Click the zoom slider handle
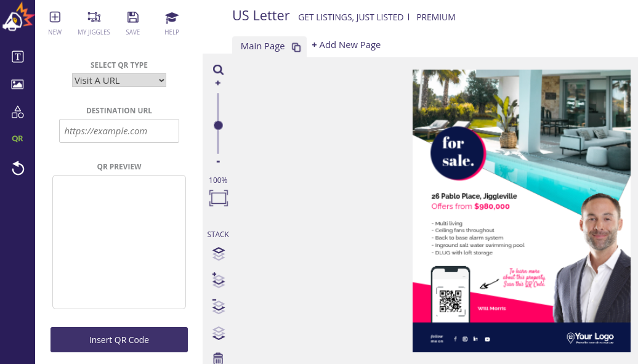This screenshot has width=638, height=364. click(x=218, y=126)
